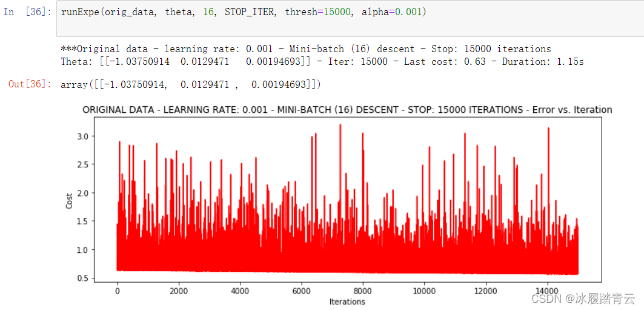Screen dimensions: 644x310
Task: Click the output line starting 'Theta: [['
Action: click(322, 62)
